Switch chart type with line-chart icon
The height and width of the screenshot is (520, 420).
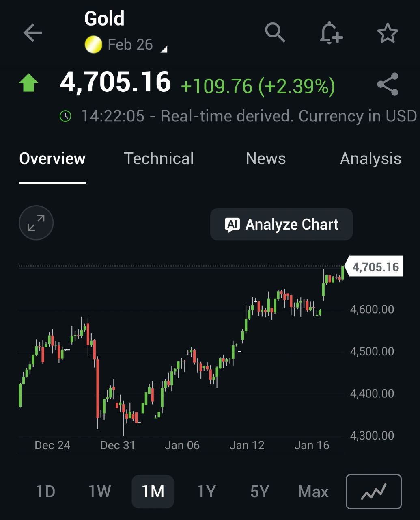click(x=373, y=492)
